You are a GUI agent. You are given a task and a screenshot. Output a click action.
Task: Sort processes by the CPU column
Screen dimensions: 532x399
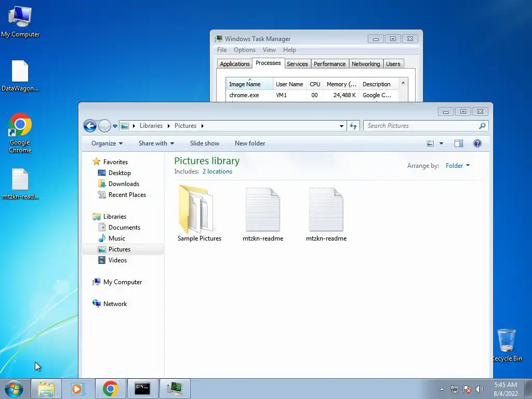[315, 84]
